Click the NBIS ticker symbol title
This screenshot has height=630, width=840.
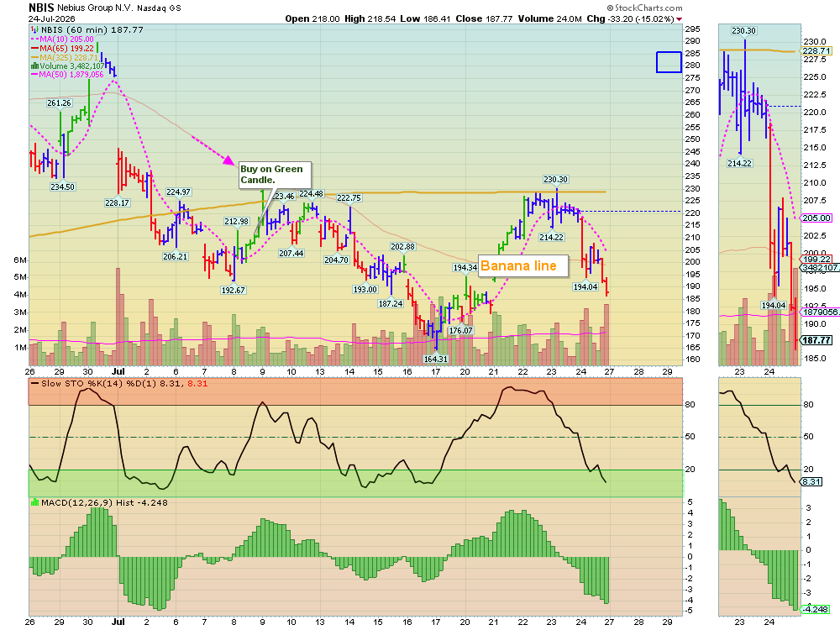(41, 8)
